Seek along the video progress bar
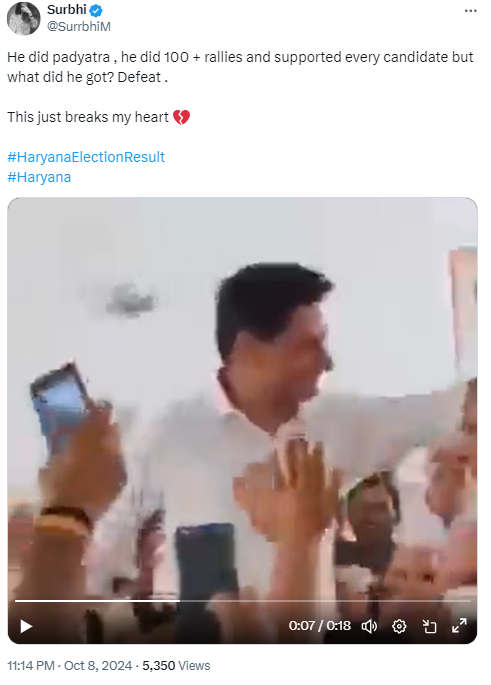491x685 pixels. (242, 601)
